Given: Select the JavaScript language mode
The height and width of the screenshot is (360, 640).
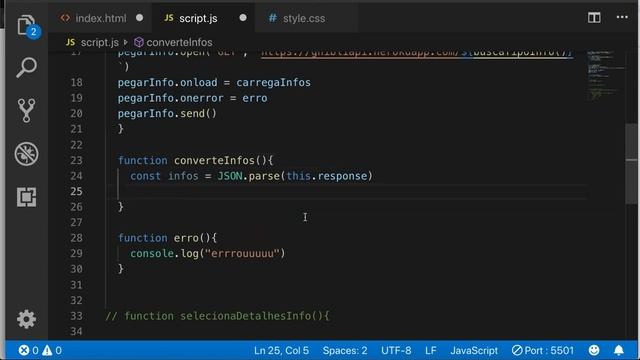Looking at the screenshot, I should 474,351.
